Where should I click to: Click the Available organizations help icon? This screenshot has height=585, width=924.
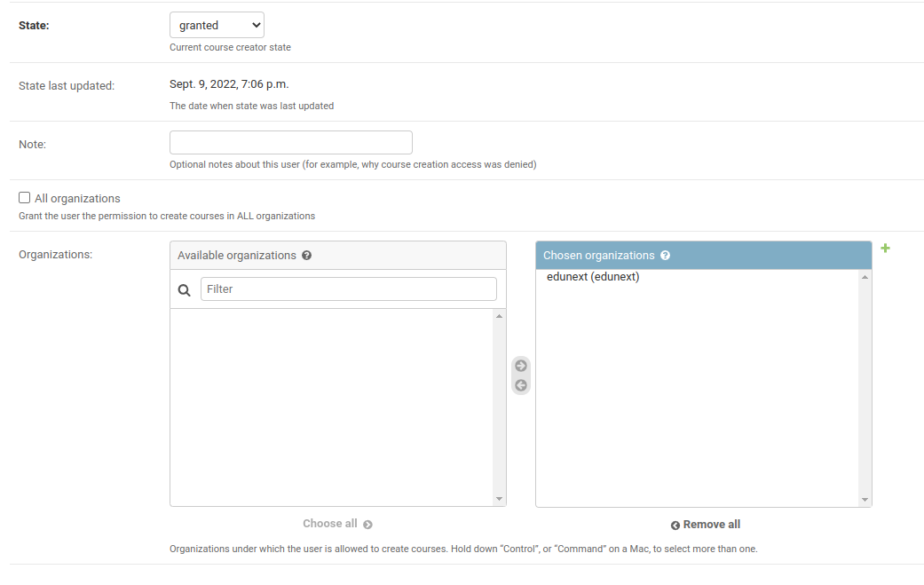pyautogui.click(x=306, y=255)
